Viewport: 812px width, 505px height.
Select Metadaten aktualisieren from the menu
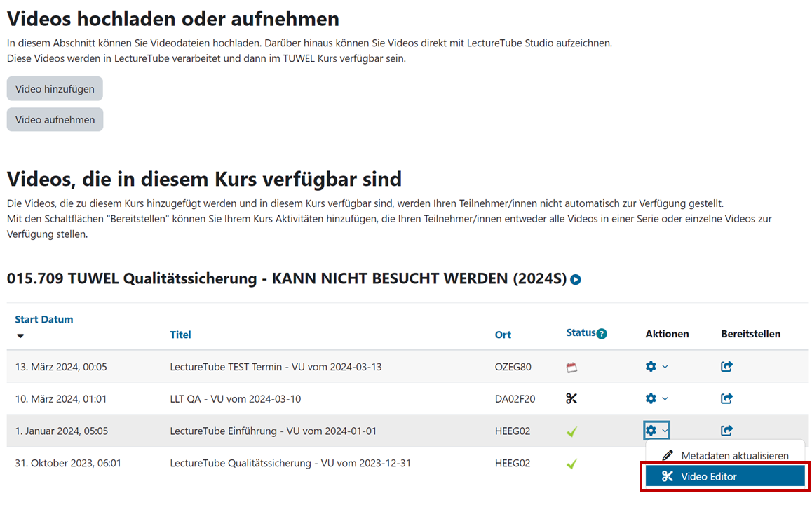point(725,456)
